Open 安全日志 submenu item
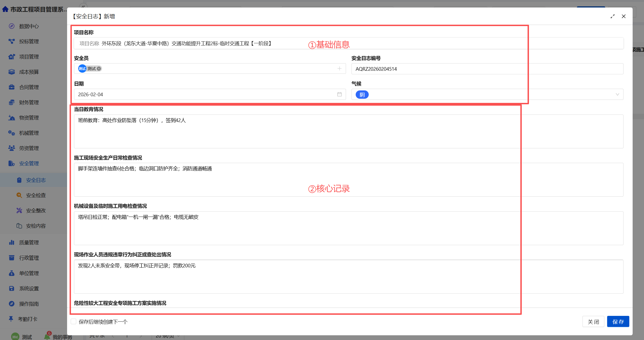Image resolution: width=644 pixels, height=340 pixels. pos(36,180)
